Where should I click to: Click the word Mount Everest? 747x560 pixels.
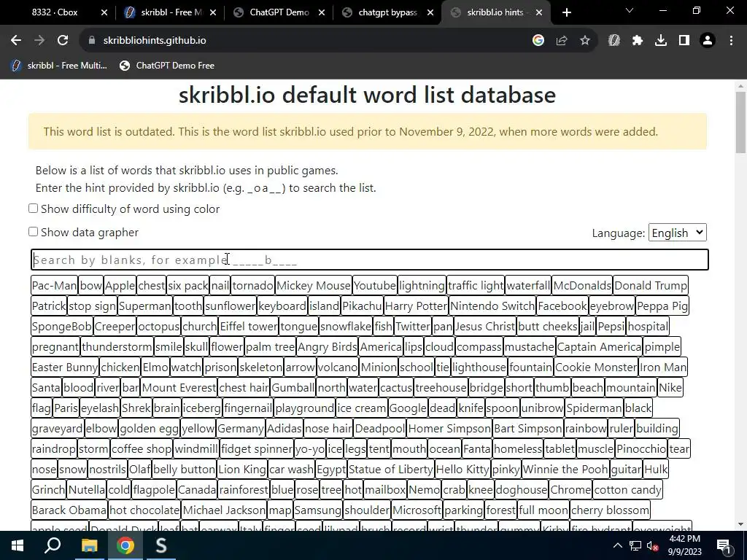(x=179, y=388)
